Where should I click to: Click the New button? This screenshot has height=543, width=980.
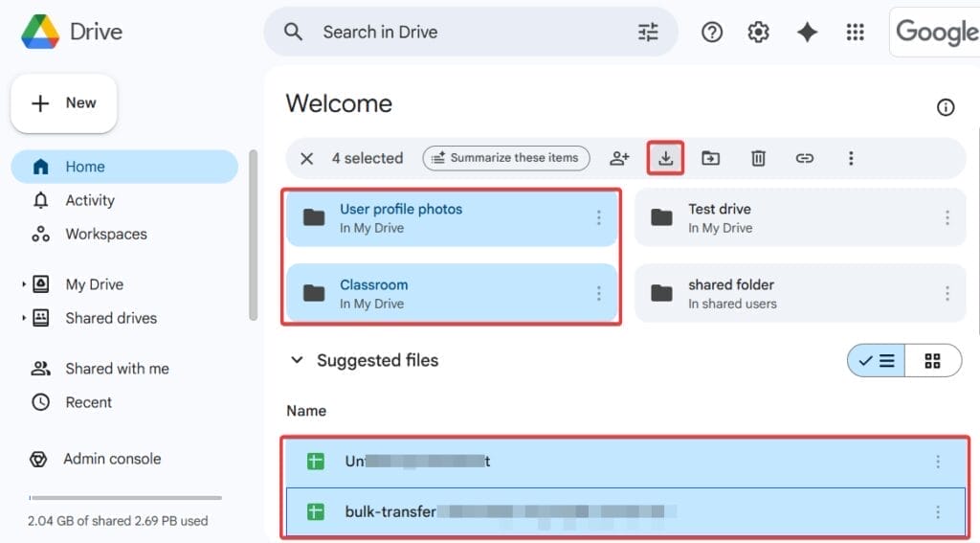[64, 103]
